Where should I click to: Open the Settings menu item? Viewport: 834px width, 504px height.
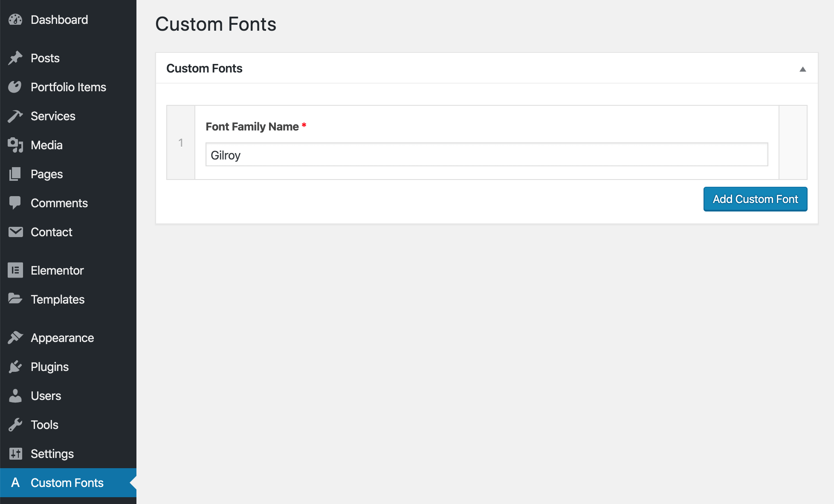pyautogui.click(x=52, y=454)
